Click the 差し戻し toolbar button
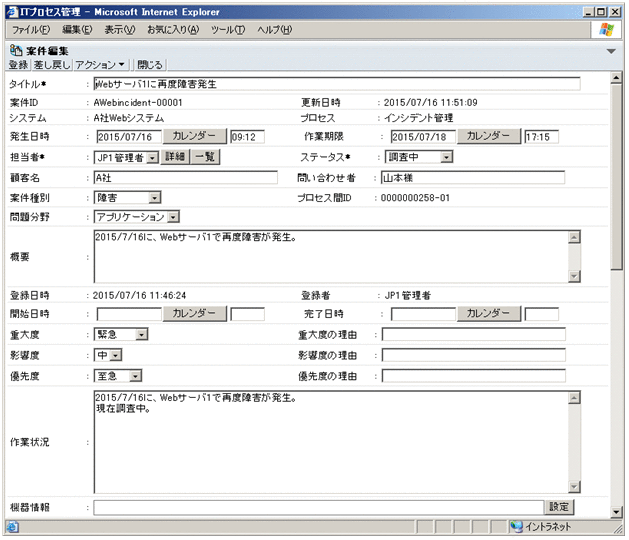Image resolution: width=629 pixels, height=540 pixels. 52,65
